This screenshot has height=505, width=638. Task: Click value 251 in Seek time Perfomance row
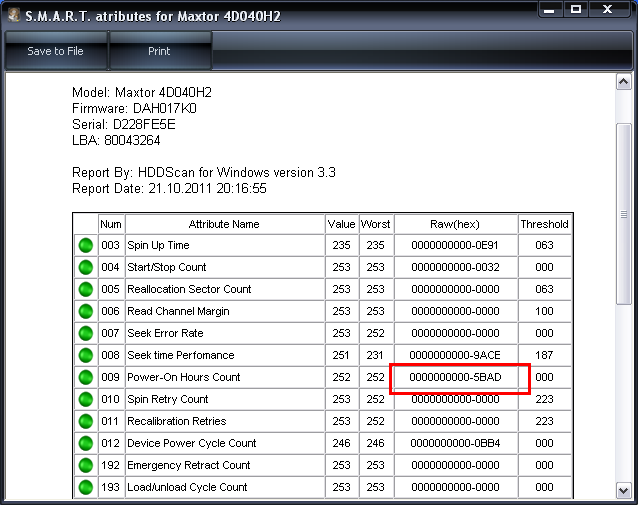(341, 355)
